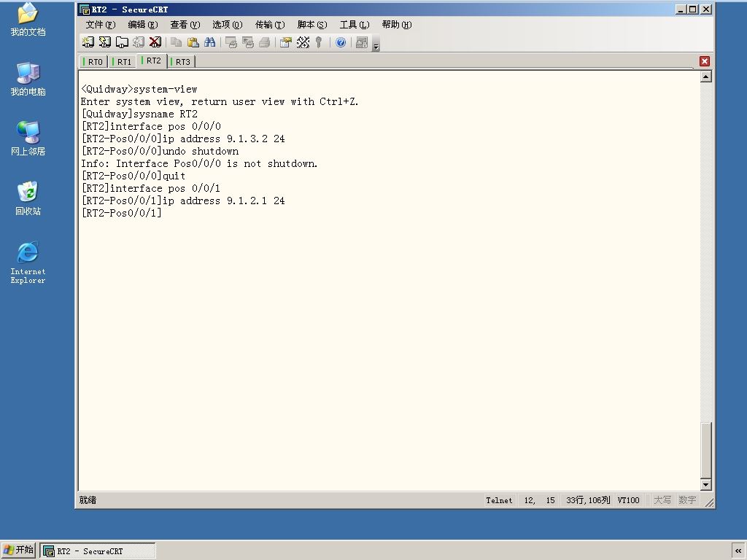Click the 数字 num lock indicator

[x=687, y=500]
